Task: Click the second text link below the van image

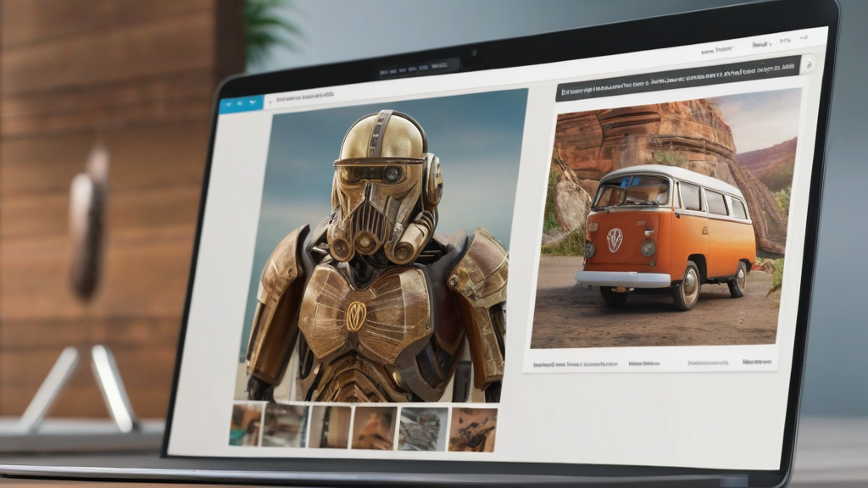Action: [644, 363]
